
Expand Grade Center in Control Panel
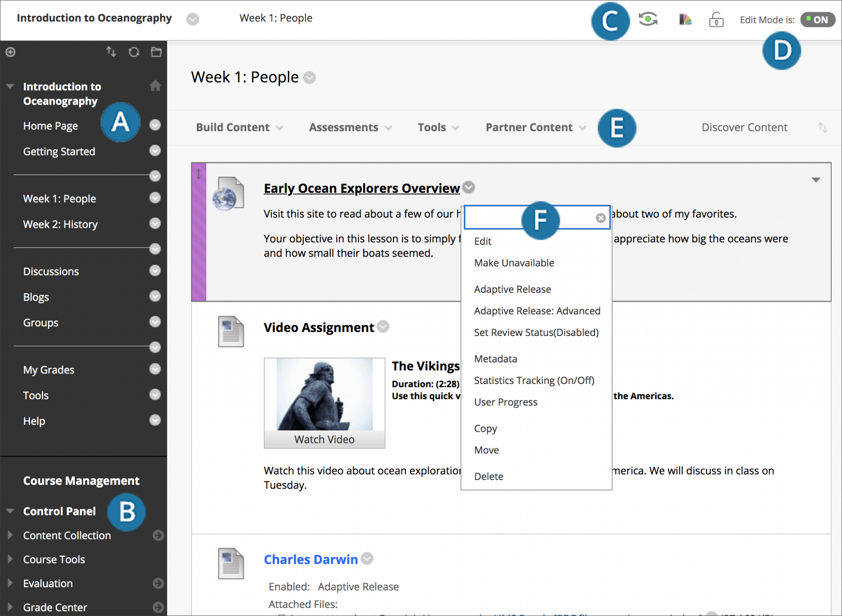click(x=10, y=607)
